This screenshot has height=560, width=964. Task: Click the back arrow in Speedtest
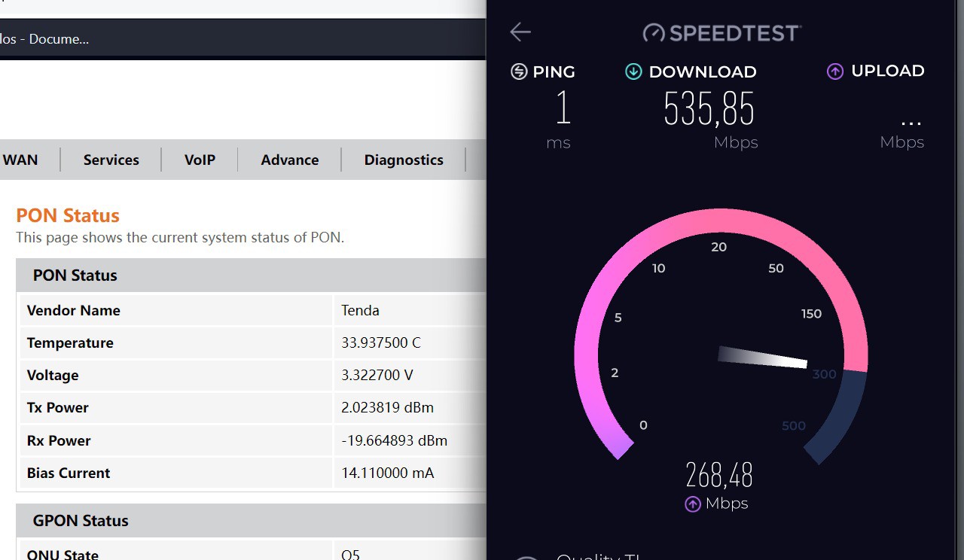pos(520,32)
